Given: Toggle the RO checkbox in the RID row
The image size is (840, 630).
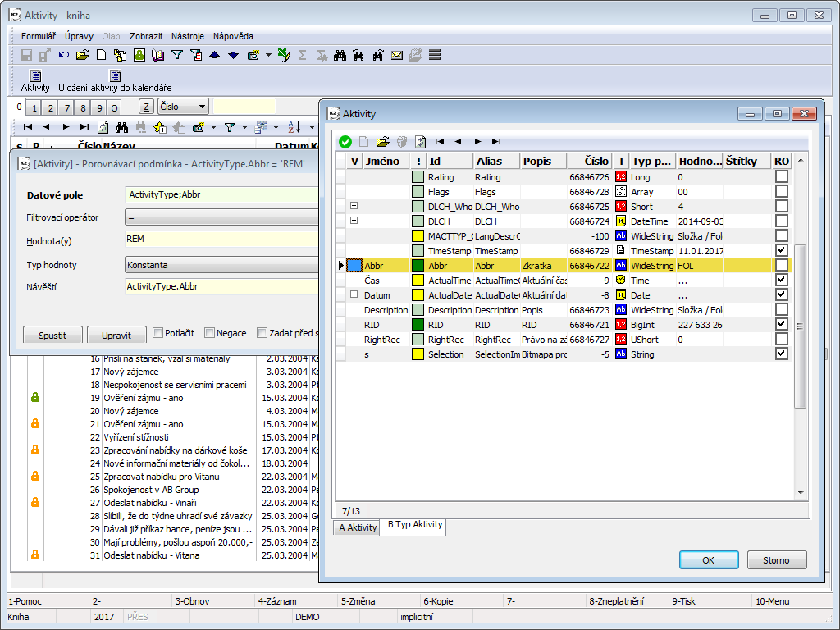Looking at the screenshot, I should [782, 325].
